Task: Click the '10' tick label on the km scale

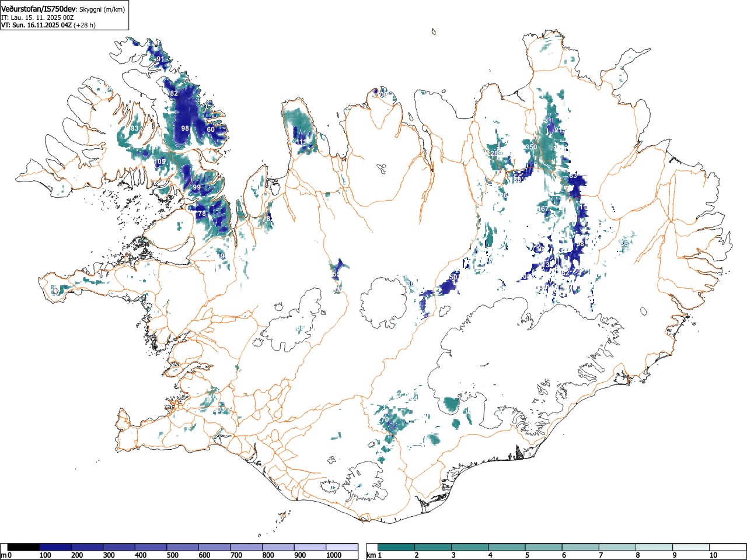Action: pos(713,555)
